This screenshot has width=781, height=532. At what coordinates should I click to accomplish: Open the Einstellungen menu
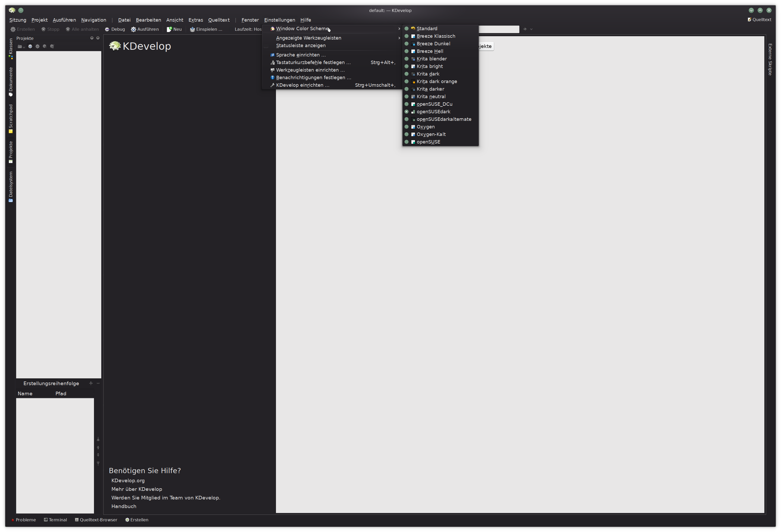[280, 20]
